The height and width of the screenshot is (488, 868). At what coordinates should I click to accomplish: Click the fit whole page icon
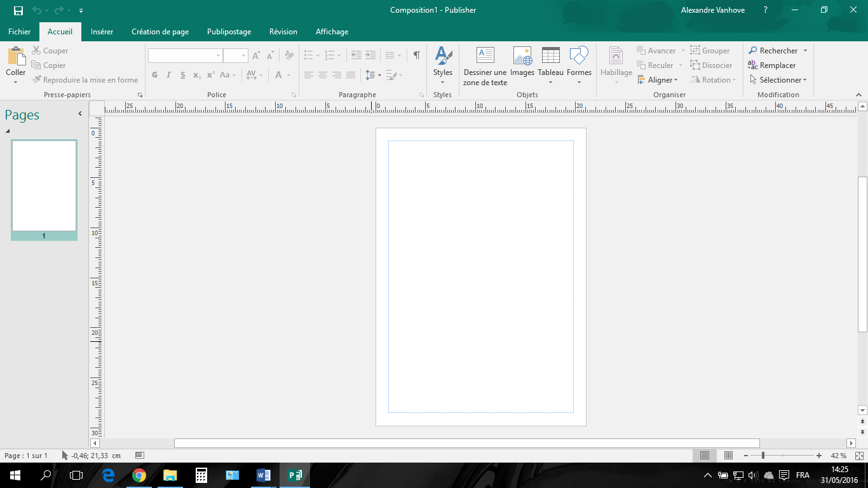[860, 456]
